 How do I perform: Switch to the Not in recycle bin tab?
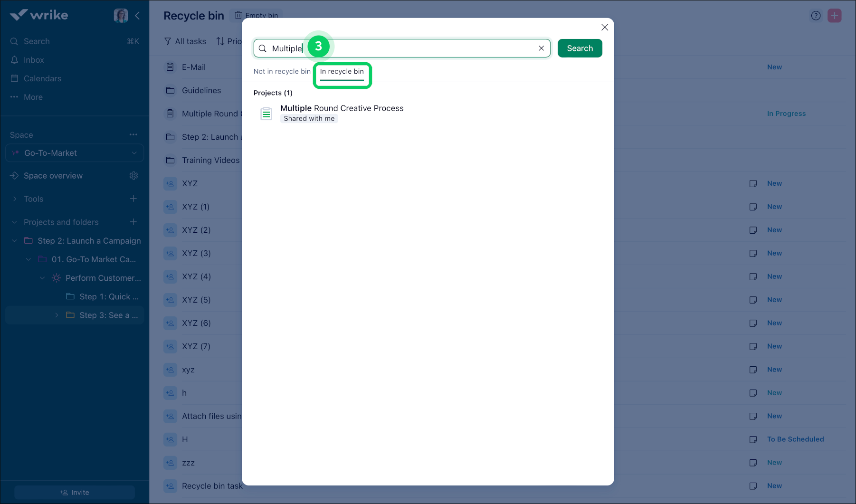(x=282, y=71)
